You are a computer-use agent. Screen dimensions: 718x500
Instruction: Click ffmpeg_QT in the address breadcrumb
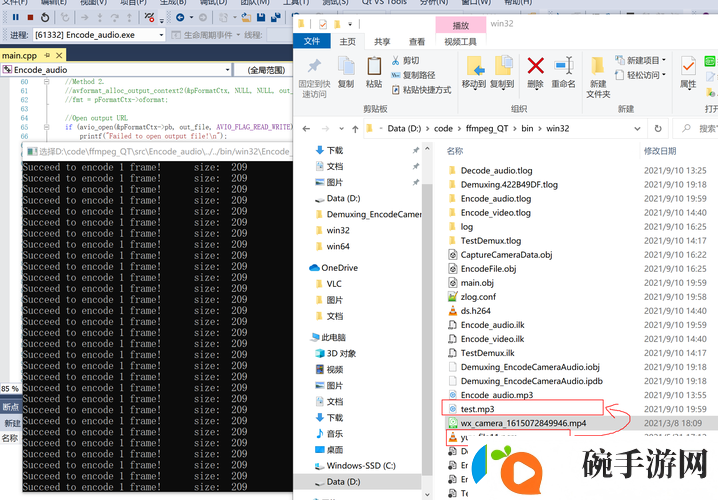click(487, 129)
